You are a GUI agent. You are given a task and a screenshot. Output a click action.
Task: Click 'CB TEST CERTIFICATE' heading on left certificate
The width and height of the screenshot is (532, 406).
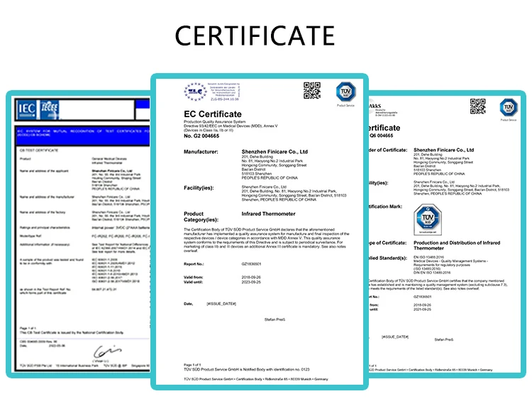(39, 150)
